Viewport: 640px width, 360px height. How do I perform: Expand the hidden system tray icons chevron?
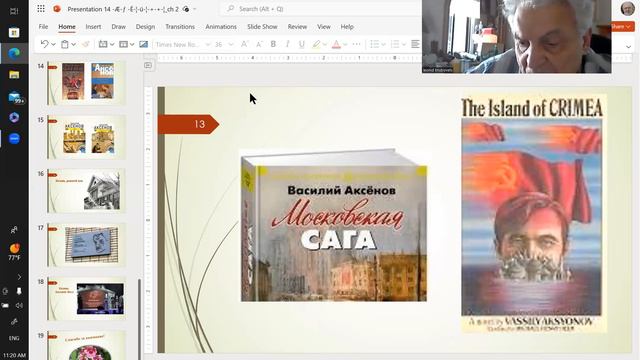pyautogui.click(x=19, y=277)
